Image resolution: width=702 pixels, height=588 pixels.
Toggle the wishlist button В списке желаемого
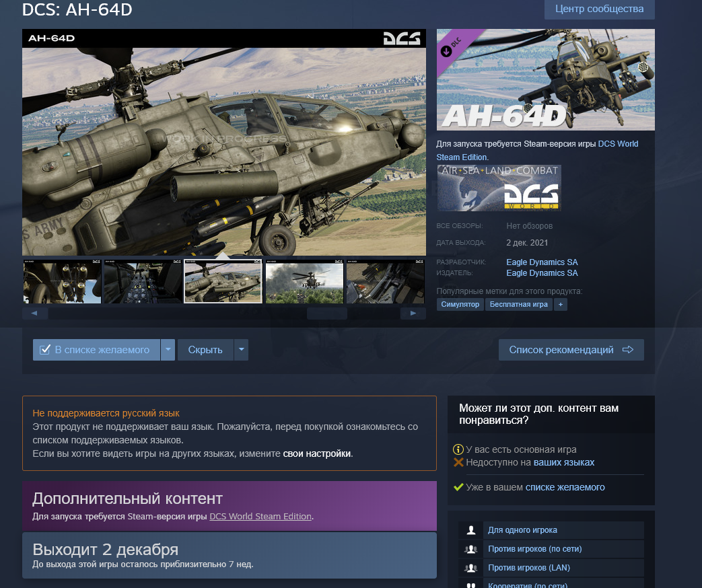[96, 350]
